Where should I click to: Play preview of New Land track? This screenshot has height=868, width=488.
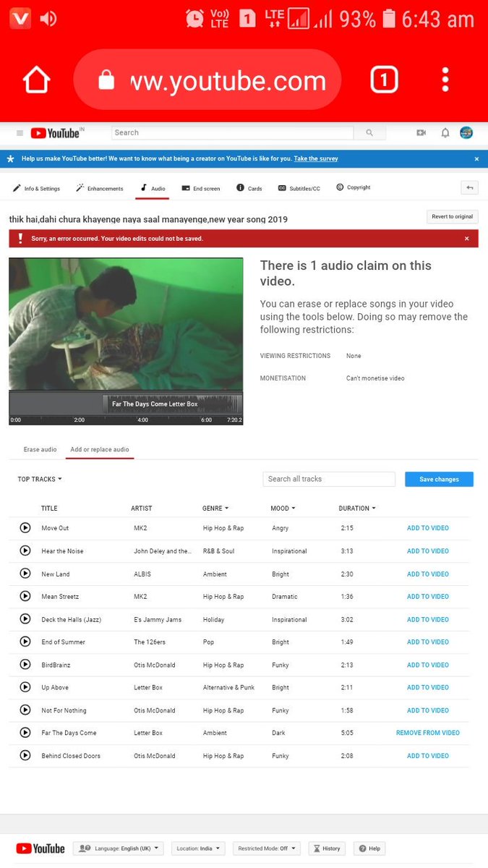click(x=25, y=574)
